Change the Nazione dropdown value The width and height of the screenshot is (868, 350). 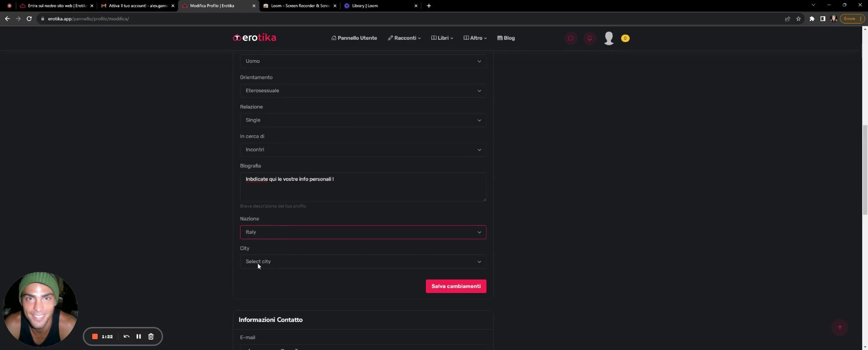pos(363,232)
